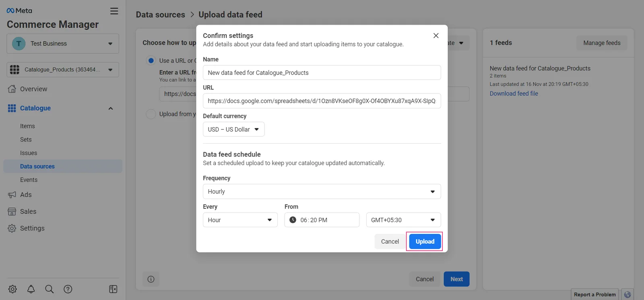Toggle the sidebar collapse panel icon

click(113, 289)
